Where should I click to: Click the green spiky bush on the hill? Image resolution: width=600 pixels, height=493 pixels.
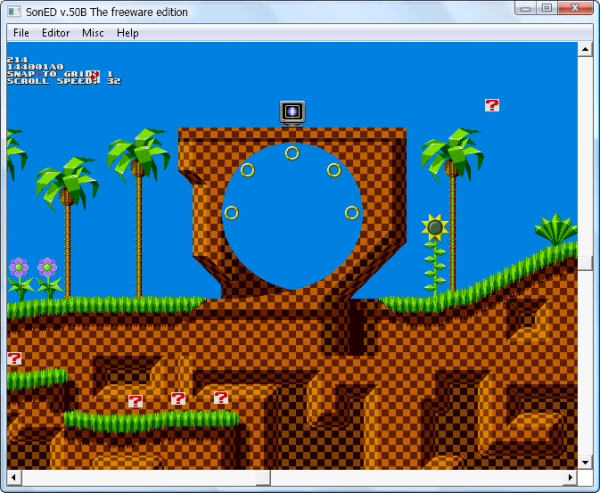coord(556,230)
